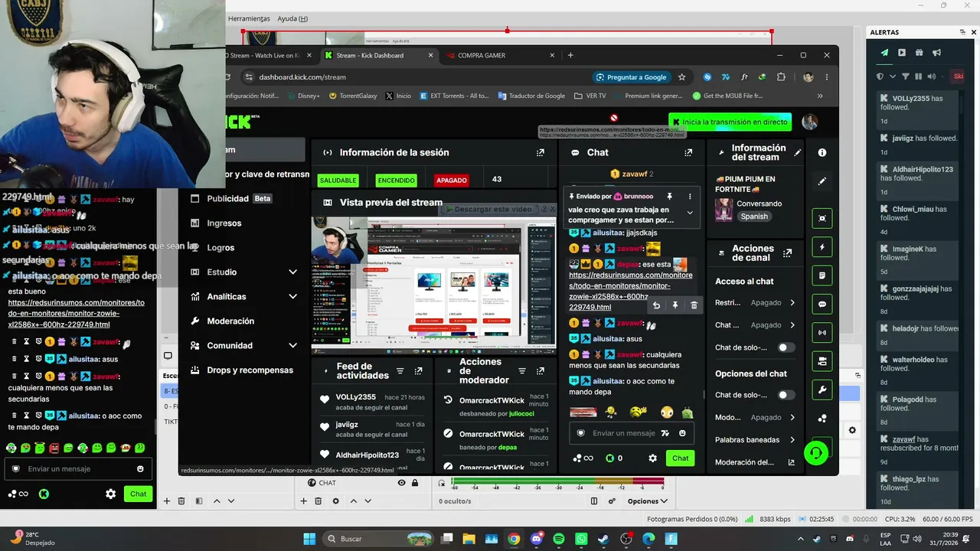Screen dimensions: 980x551
Task: Click the Windows taskbar Buscar search box
Action: coord(377,539)
